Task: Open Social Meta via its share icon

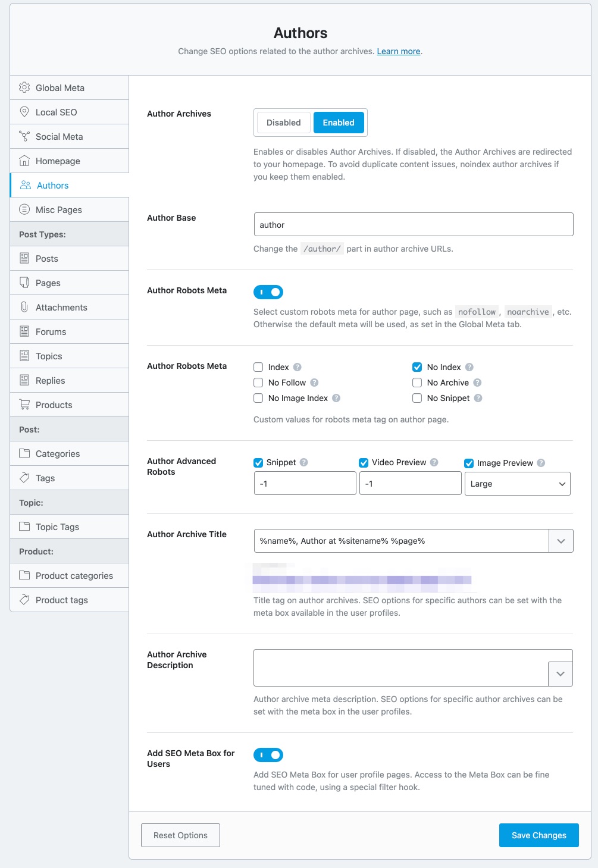Action: pyautogui.click(x=24, y=136)
